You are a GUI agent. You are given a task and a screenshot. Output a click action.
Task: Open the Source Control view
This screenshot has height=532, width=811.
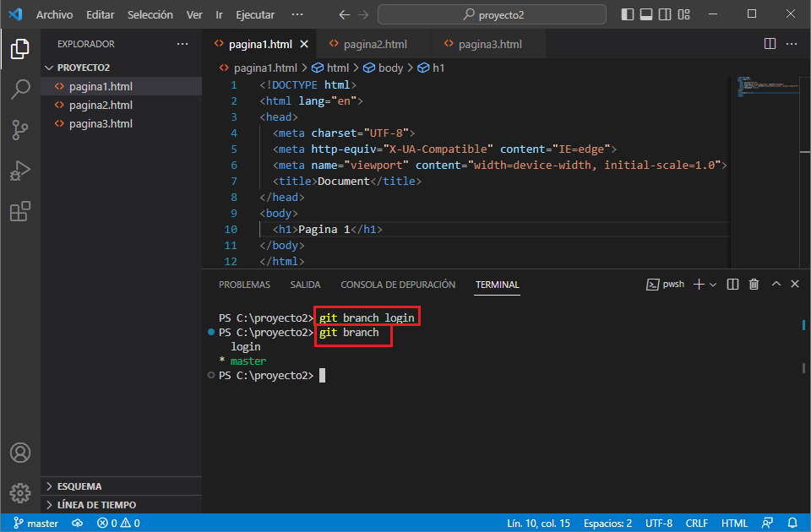(x=20, y=130)
